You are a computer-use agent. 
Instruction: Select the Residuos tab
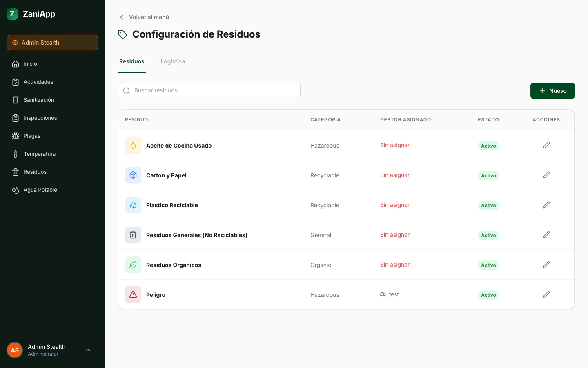131,61
